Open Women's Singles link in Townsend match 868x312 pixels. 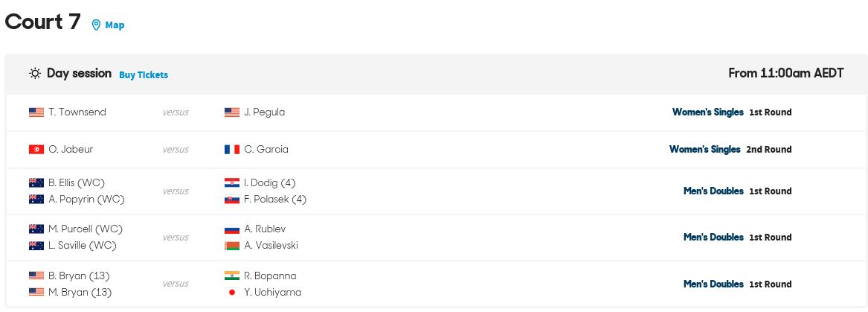tap(707, 112)
